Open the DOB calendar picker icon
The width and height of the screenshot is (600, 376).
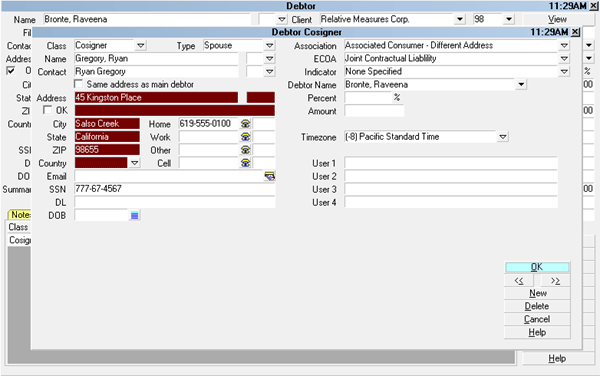click(134, 215)
